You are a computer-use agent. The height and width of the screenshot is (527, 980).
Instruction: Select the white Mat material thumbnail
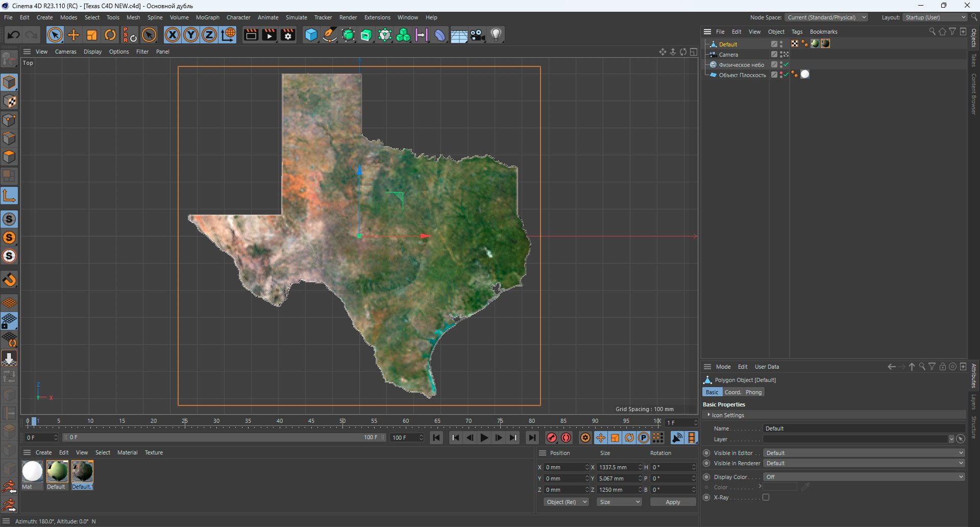pos(32,471)
